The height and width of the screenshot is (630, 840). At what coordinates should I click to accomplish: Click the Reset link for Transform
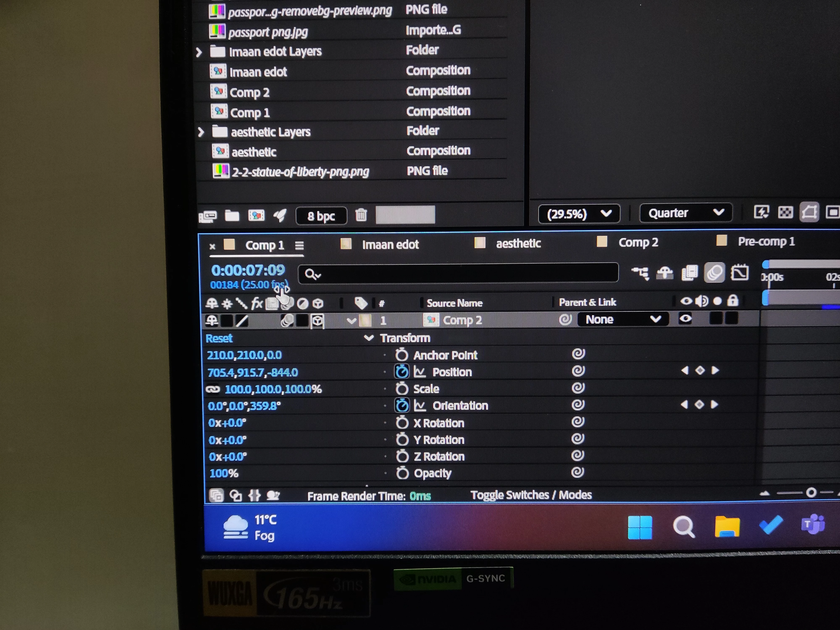click(x=219, y=338)
